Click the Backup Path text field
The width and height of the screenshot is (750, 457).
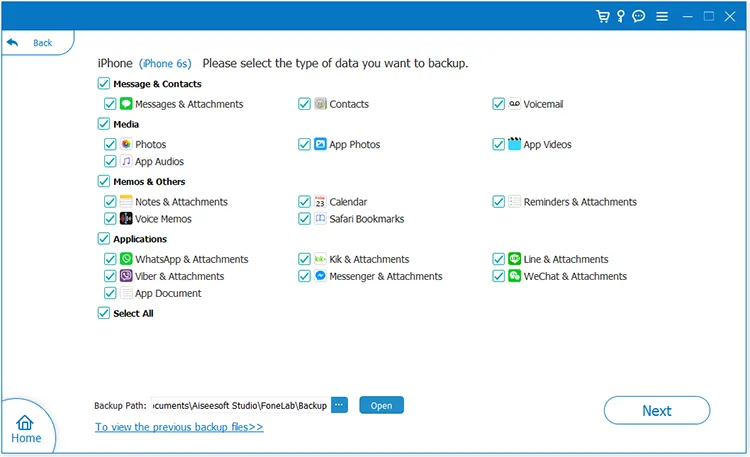tap(241, 405)
